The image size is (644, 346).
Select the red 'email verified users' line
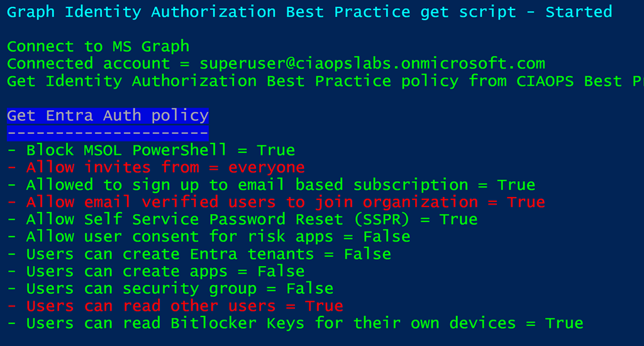[x=275, y=202]
